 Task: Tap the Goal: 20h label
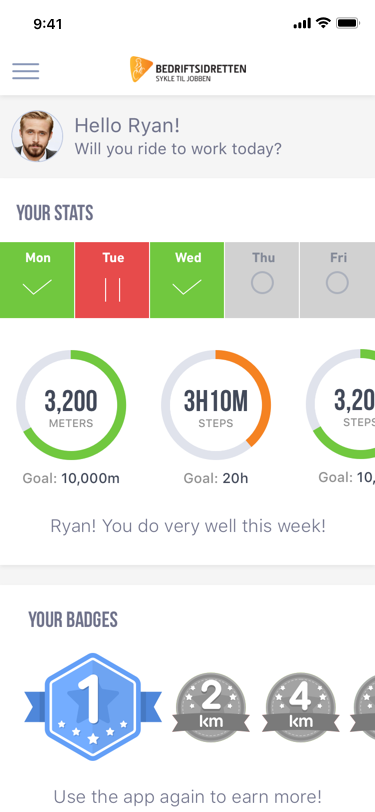tap(216, 478)
